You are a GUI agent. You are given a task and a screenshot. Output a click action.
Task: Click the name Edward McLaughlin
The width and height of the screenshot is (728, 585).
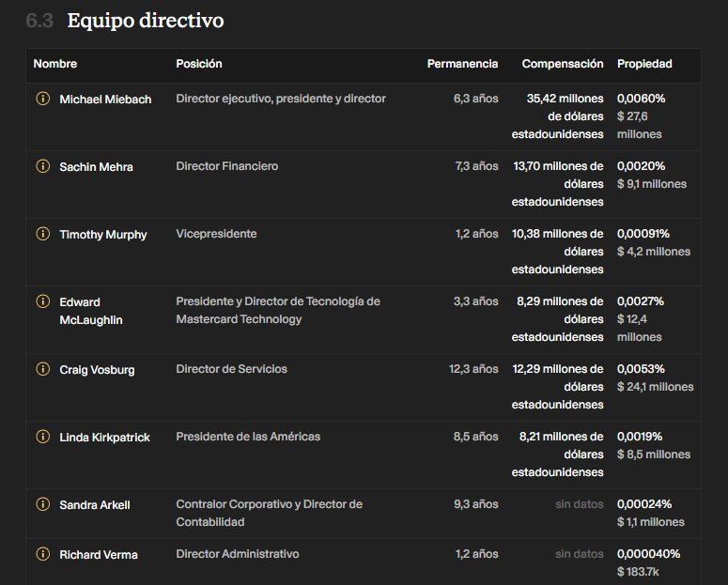pos(91,311)
